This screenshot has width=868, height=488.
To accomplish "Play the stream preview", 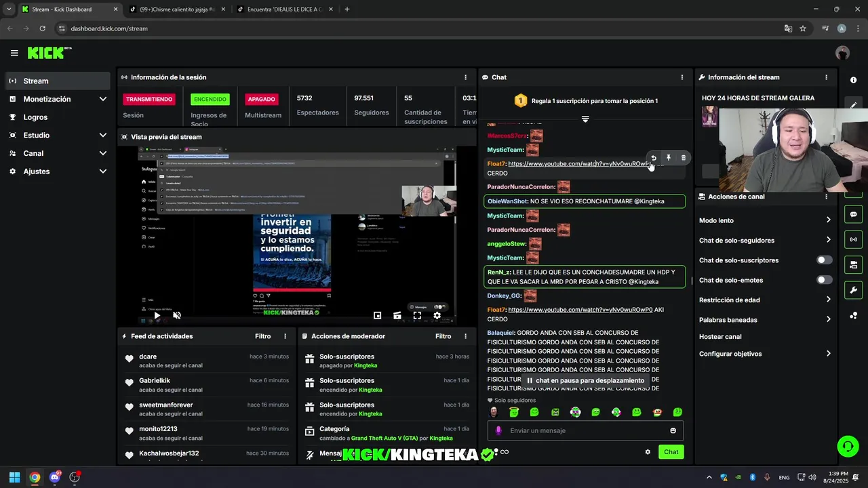I will pyautogui.click(x=157, y=315).
